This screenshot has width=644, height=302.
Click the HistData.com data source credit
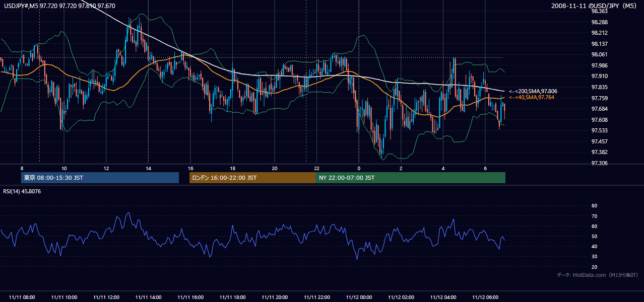pos(597,275)
